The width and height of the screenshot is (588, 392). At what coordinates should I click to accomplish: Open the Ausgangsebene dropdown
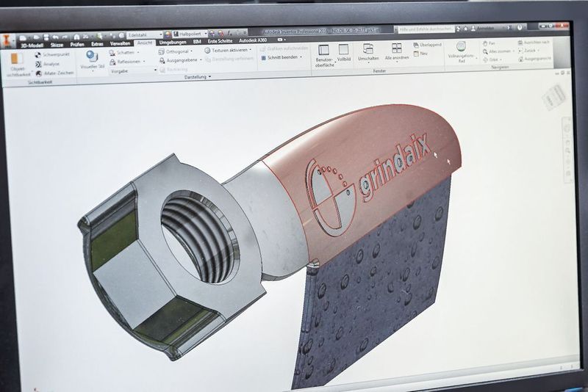[x=181, y=60]
